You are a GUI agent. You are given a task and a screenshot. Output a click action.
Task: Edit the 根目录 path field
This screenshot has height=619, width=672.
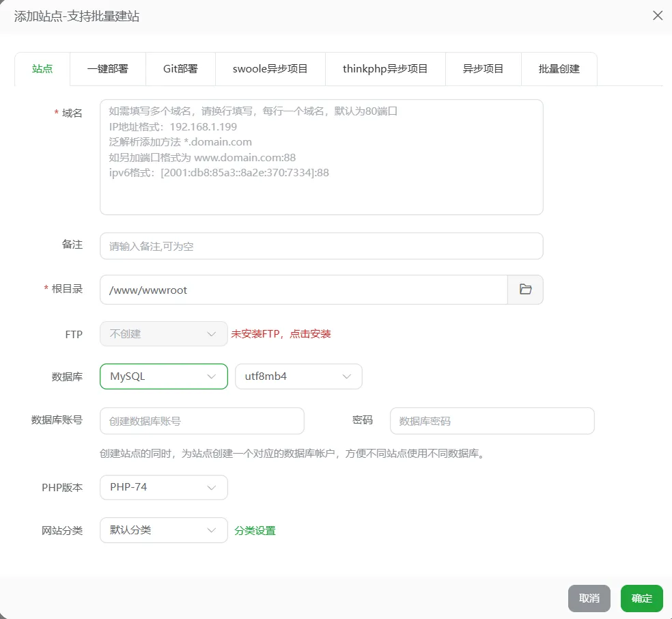click(304, 290)
